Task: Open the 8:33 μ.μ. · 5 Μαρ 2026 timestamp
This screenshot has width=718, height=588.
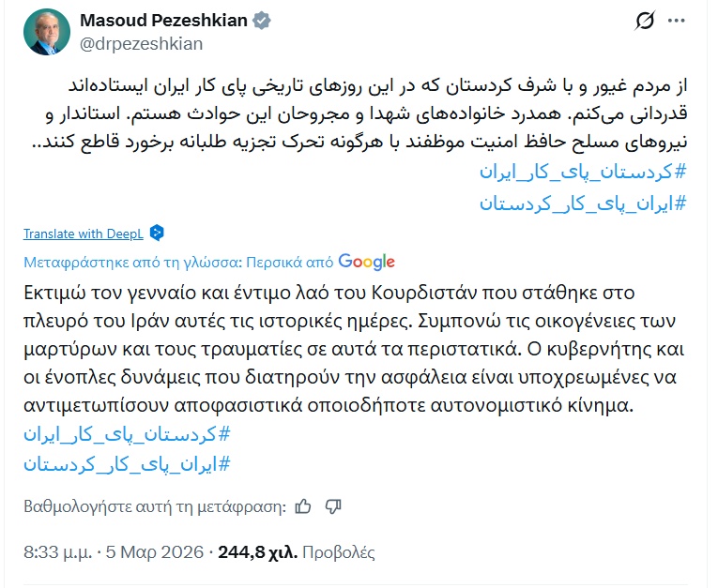Action: click(114, 552)
